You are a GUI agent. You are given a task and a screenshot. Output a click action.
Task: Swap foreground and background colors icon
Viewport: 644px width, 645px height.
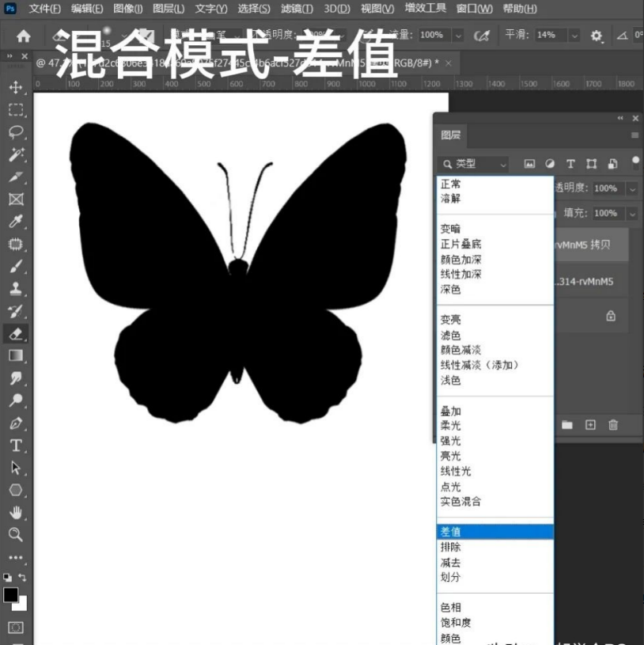(x=22, y=577)
